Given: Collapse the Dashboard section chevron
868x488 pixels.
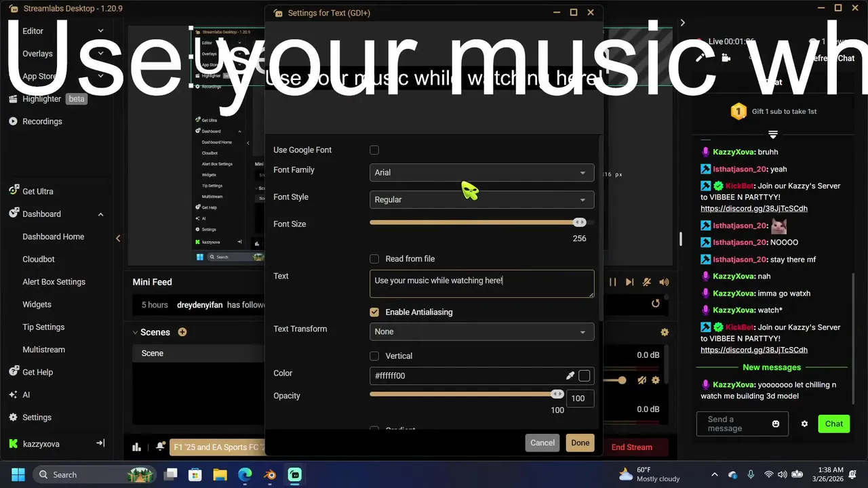Looking at the screenshot, I should pyautogui.click(x=100, y=214).
